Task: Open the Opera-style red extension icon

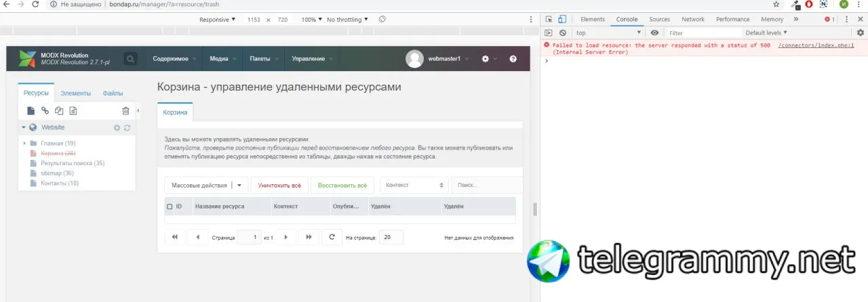Action: point(808,4)
